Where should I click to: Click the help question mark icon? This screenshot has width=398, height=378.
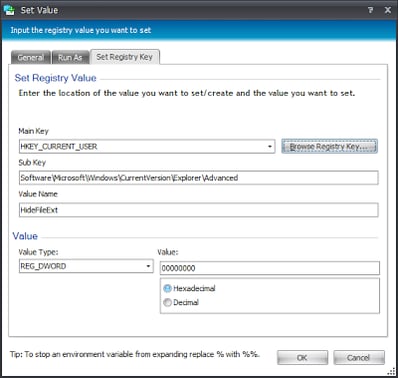(x=370, y=10)
